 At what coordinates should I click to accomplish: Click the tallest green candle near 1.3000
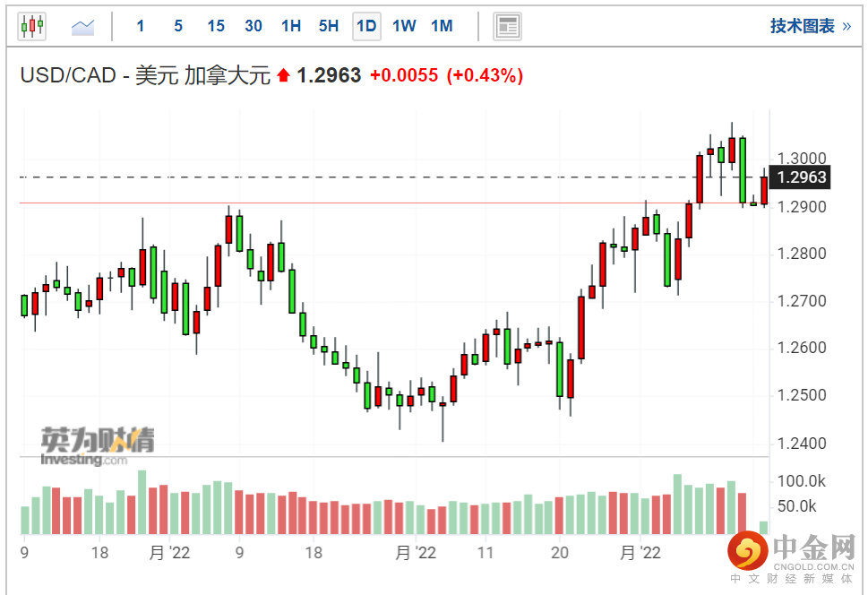tap(743, 170)
